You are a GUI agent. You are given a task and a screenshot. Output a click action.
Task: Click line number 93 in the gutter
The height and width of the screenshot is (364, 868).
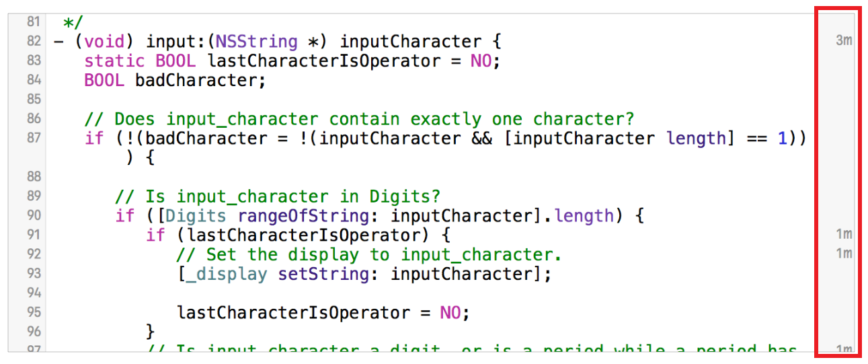point(34,274)
